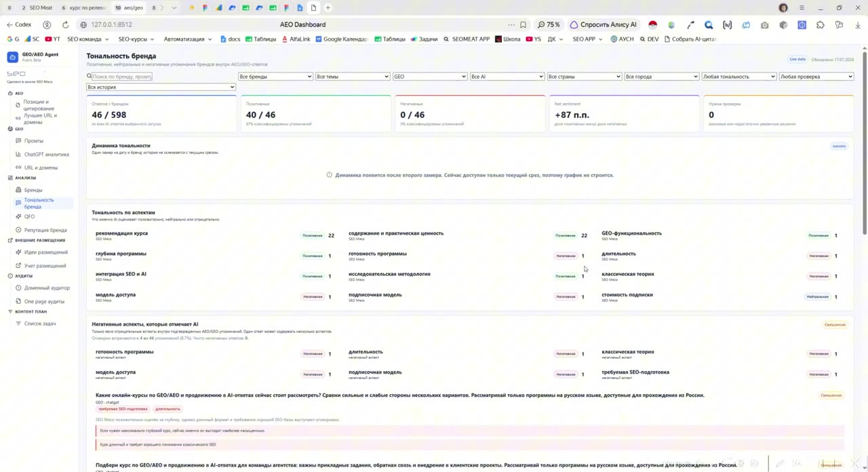Image resolution: width=868 pixels, height=472 pixels.
Task: Open the QFO sidebar link
Action: [29, 217]
